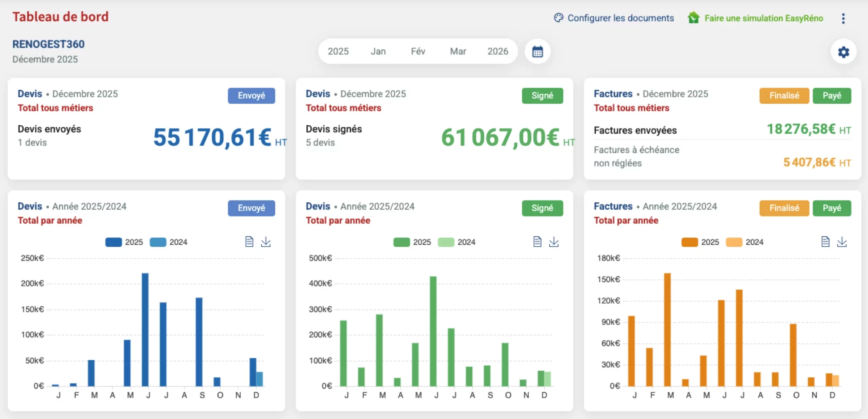Start Faire une simulation EasyRéno
This screenshot has height=419, width=868.
pyautogui.click(x=756, y=18)
